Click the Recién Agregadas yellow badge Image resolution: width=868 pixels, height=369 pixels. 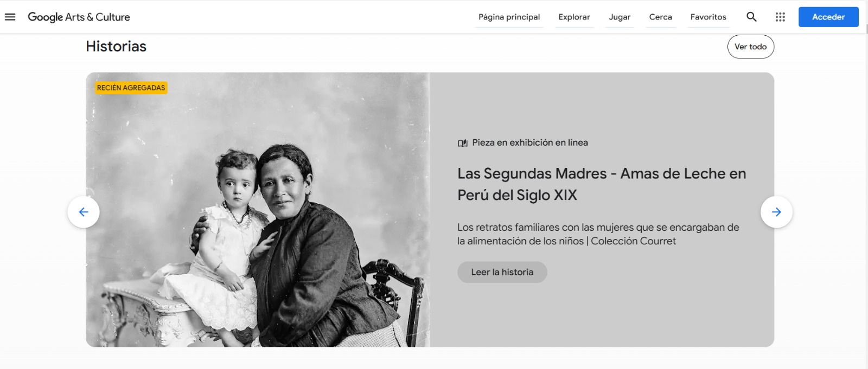pos(131,88)
